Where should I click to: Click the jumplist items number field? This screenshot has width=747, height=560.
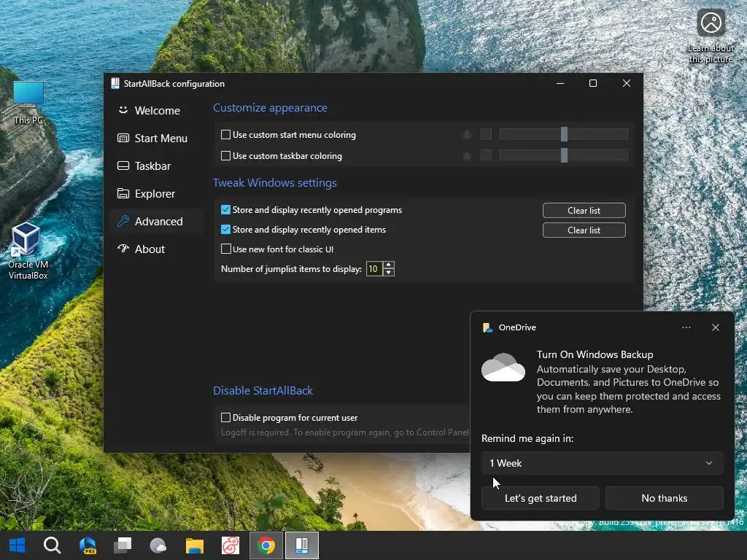pyautogui.click(x=374, y=268)
